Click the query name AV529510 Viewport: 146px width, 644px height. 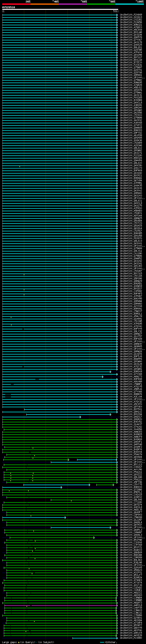pos(8,8)
